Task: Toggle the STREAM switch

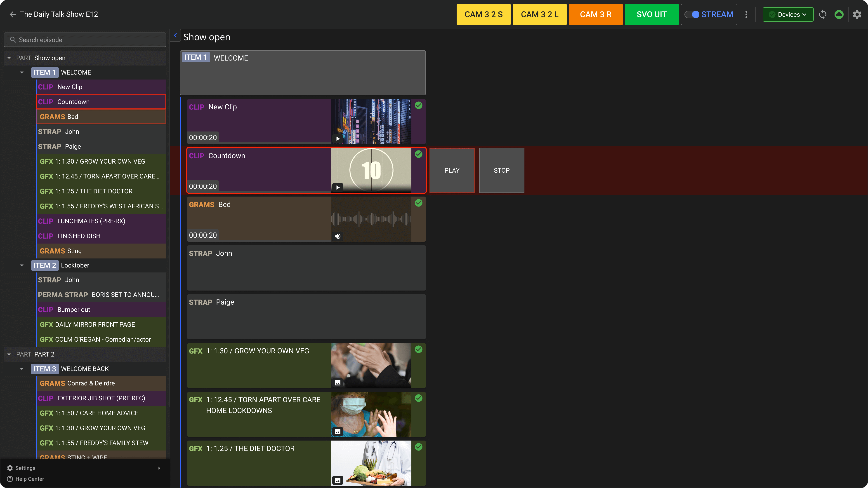Action: click(692, 14)
